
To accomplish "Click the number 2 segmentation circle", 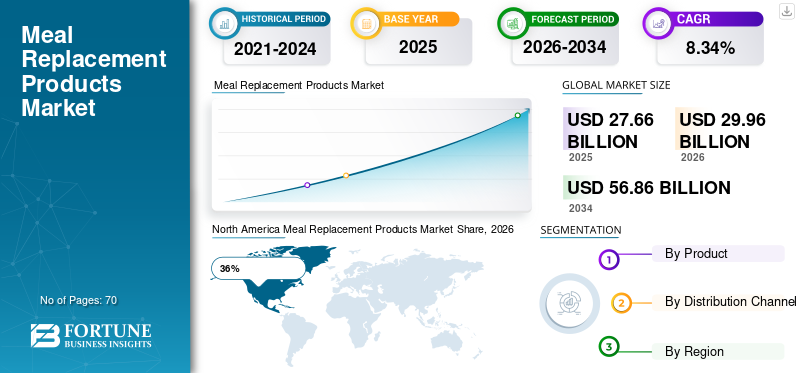I will (x=621, y=303).
